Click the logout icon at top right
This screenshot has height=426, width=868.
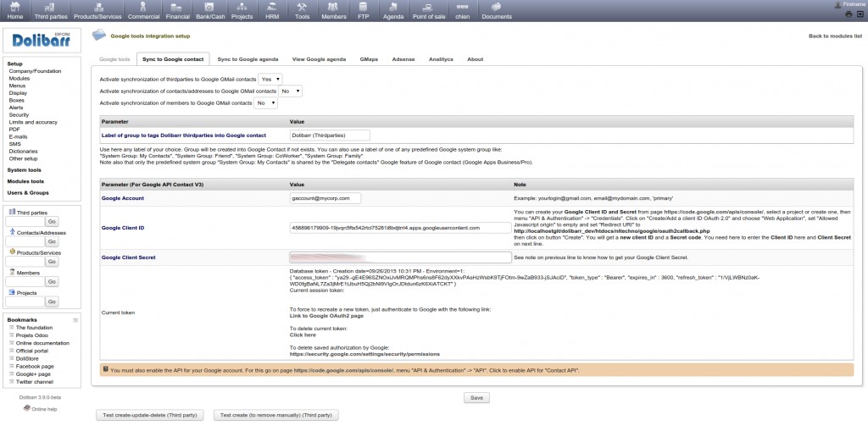click(x=860, y=14)
